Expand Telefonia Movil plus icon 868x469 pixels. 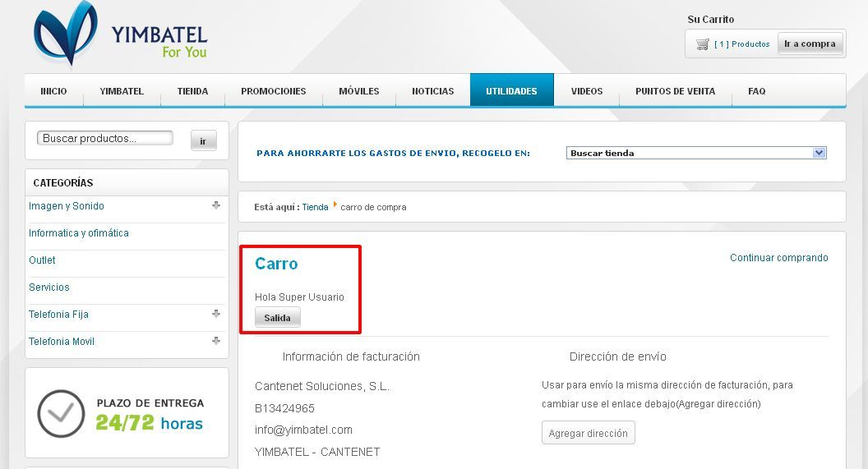coord(216,341)
